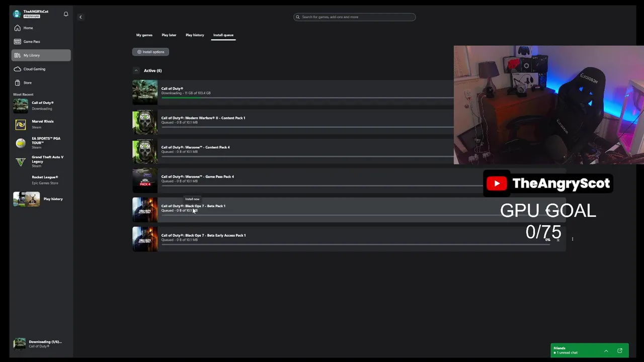Open the Store page
This screenshot has height=362, width=644.
coord(41,82)
